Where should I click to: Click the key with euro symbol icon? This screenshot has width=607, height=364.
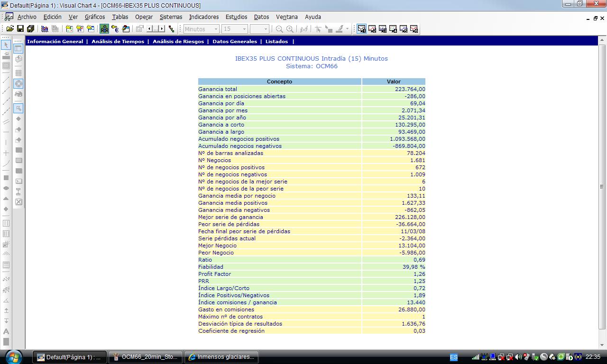[115, 29]
